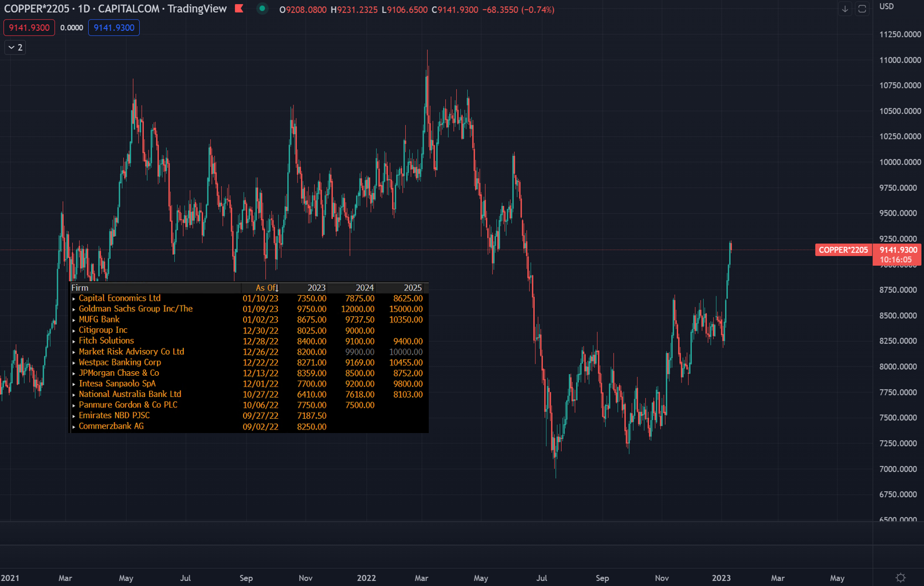Image resolution: width=924 pixels, height=586 pixels.
Task: Click the down arrow icon near USD
Action: point(845,9)
